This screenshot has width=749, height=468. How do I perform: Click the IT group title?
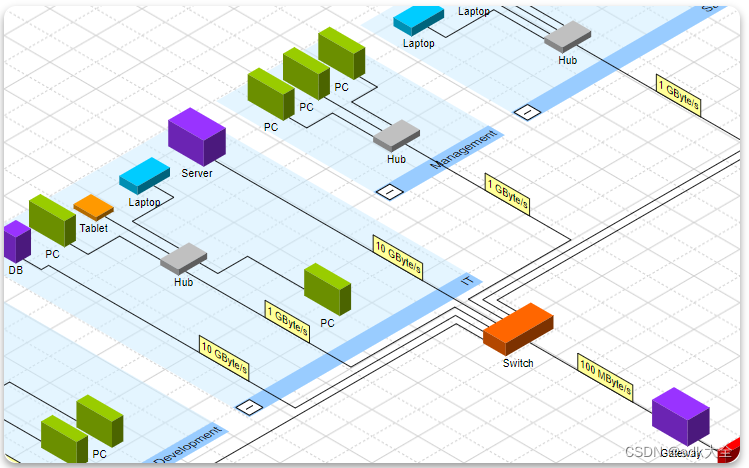coord(467,280)
